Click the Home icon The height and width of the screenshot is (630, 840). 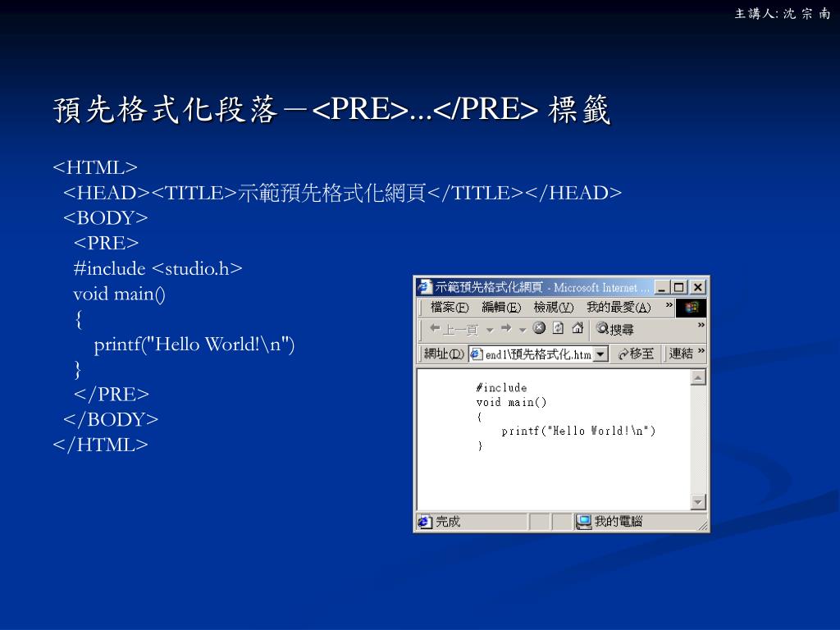[577, 328]
